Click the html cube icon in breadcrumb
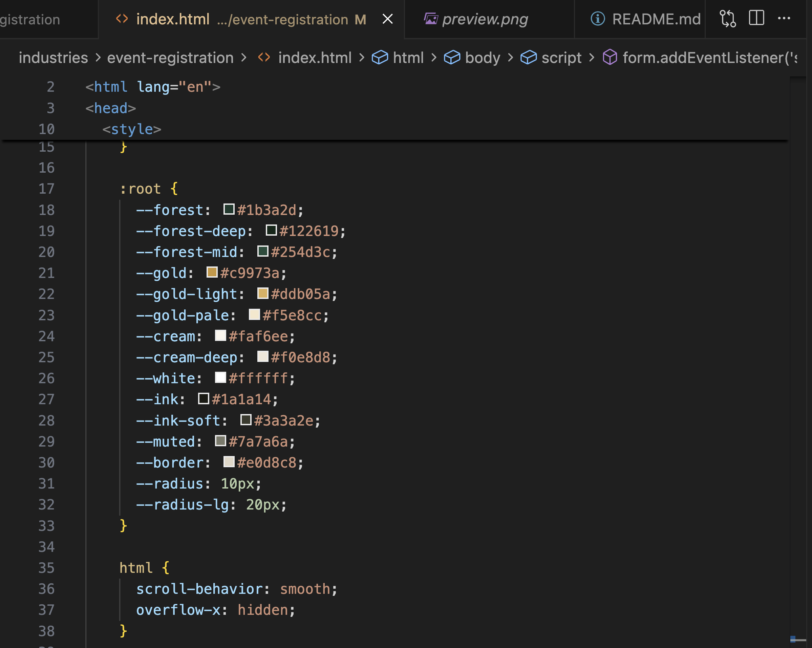The height and width of the screenshot is (648, 812). pyautogui.click(x=380, y=58)
